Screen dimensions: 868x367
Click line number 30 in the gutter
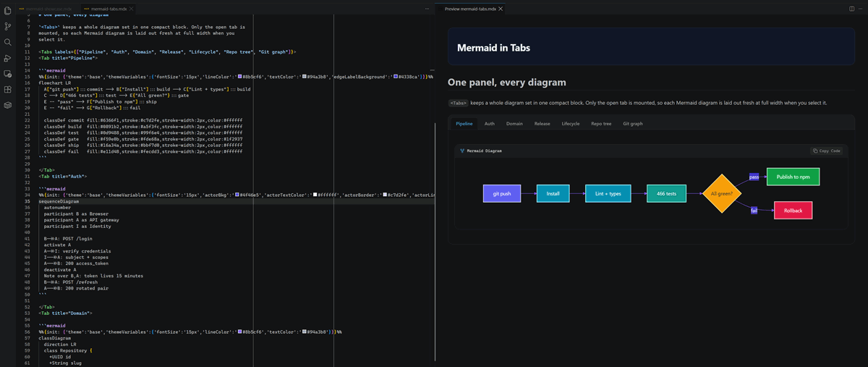coord(27,169)
